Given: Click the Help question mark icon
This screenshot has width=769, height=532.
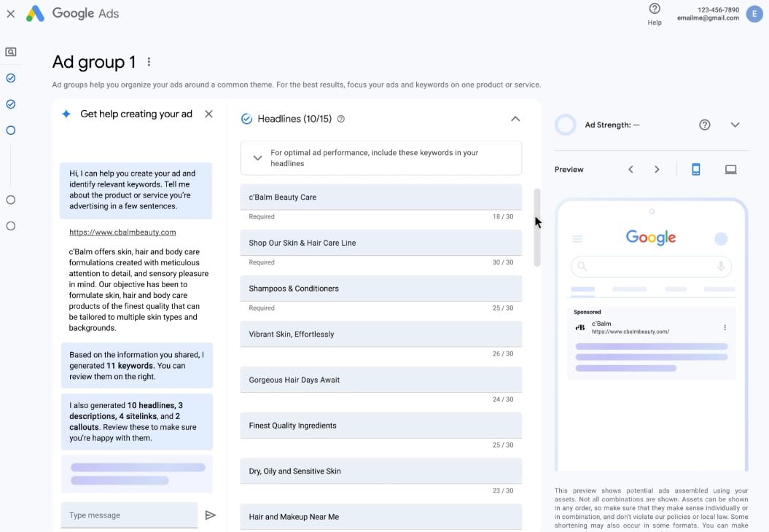Looking at the screenshot, I should (x=655, y=9).
